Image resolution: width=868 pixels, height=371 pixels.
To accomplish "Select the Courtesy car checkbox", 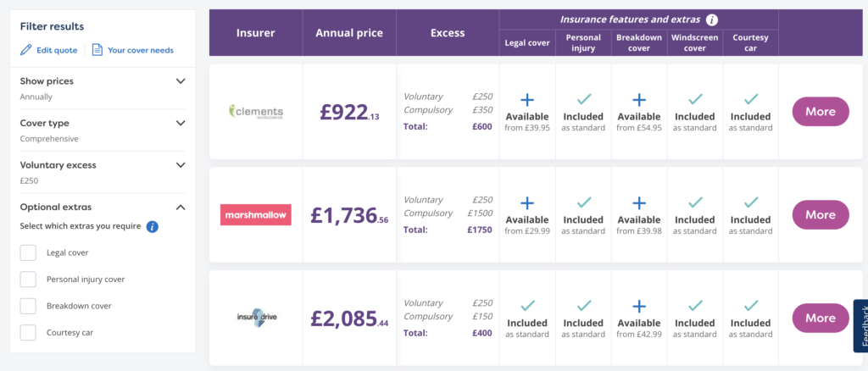I will pos(28,332).
